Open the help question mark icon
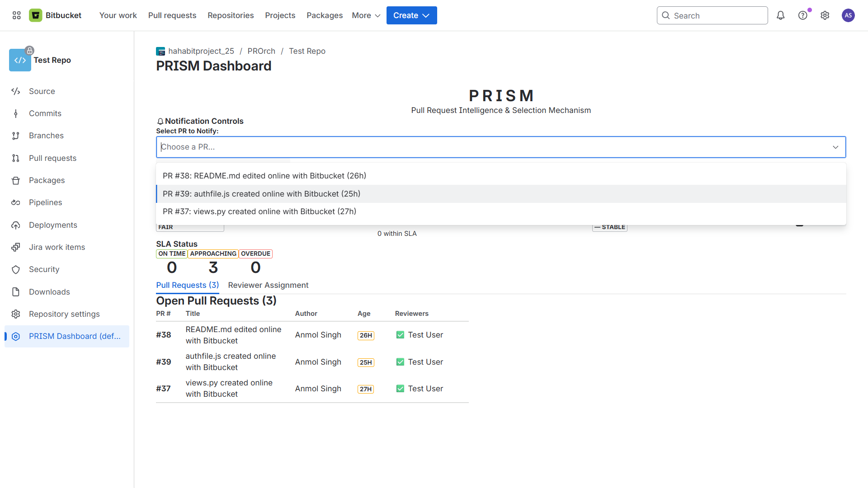 (802, 15)
